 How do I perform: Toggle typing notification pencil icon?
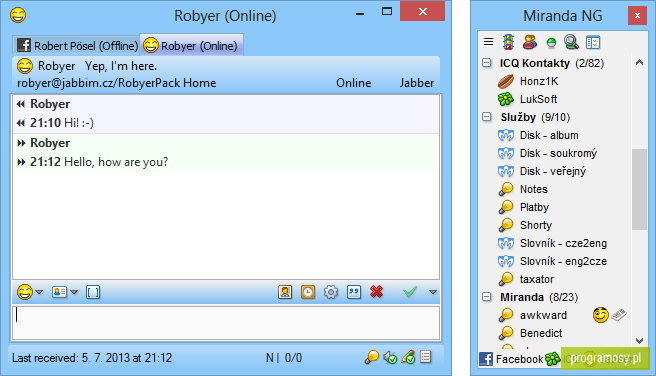point(408,357)
